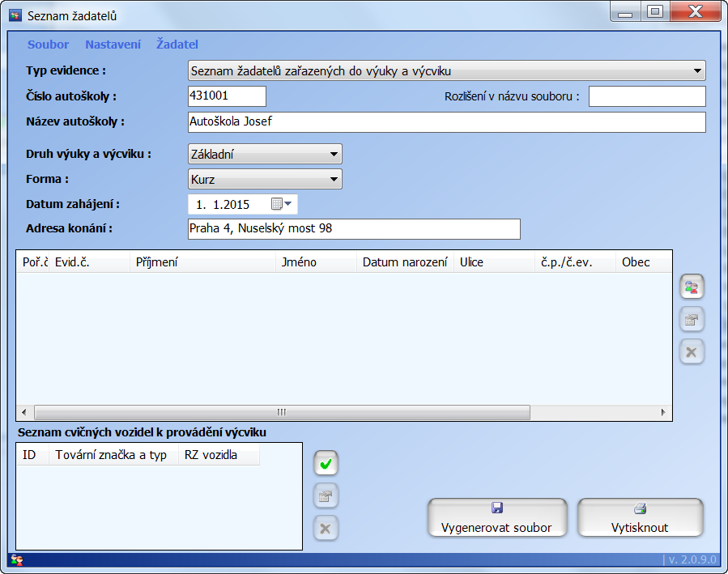
Task: Click the scroll left arrow of applicant table
Action: [24, 412]
